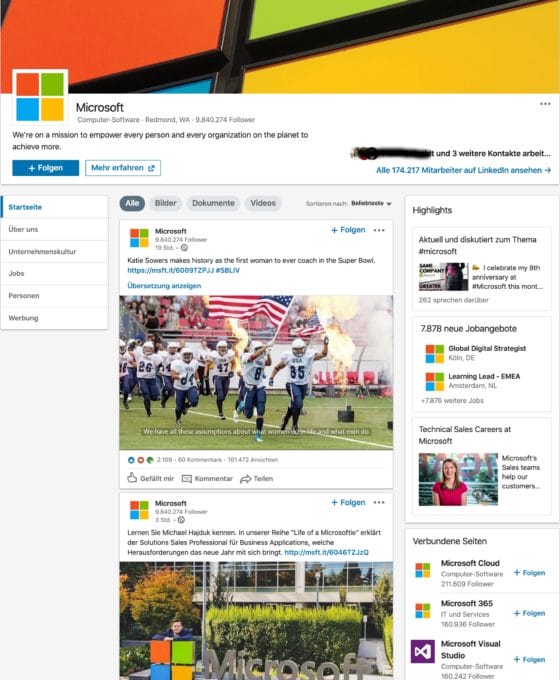Click the Kommentar speech-bubble icon
The width and height of the screenshot is (560, 680).
tap(187, 479)
